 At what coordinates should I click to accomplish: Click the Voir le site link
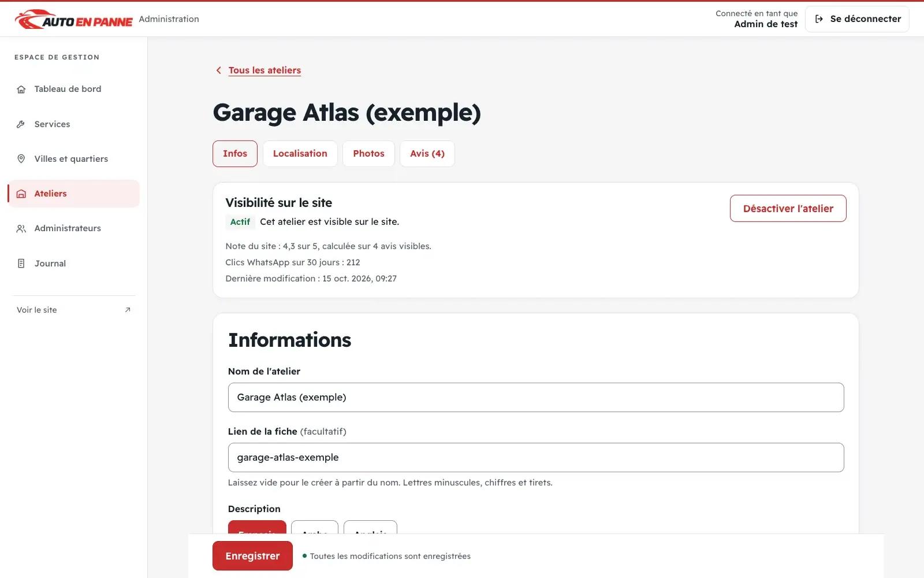point(74,310)
